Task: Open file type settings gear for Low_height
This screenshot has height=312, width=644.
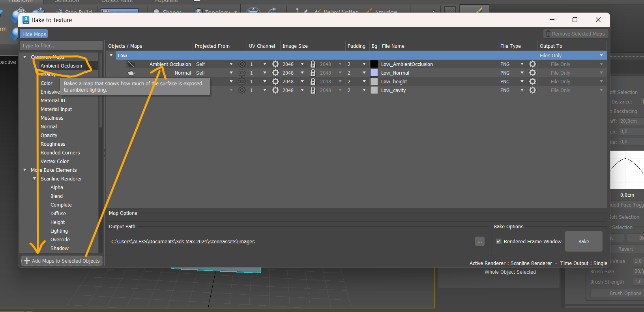Action: (x=533, y=81)
